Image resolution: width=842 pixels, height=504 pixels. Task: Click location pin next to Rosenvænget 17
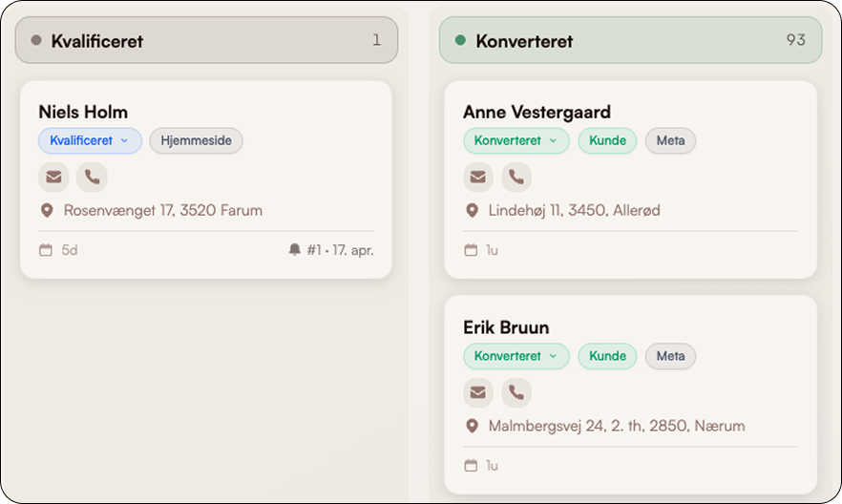(x=47, y=210)
